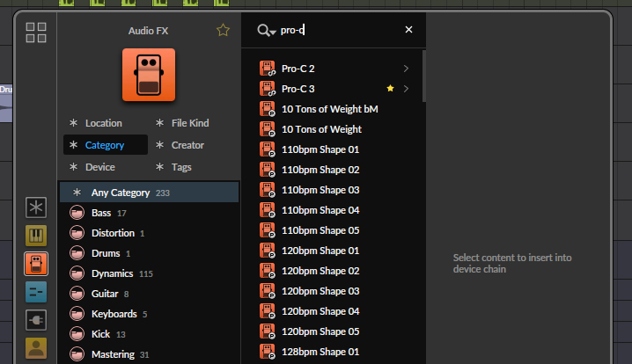Toggle the favorites star next to Audio FX

click(x=223, y=31)
